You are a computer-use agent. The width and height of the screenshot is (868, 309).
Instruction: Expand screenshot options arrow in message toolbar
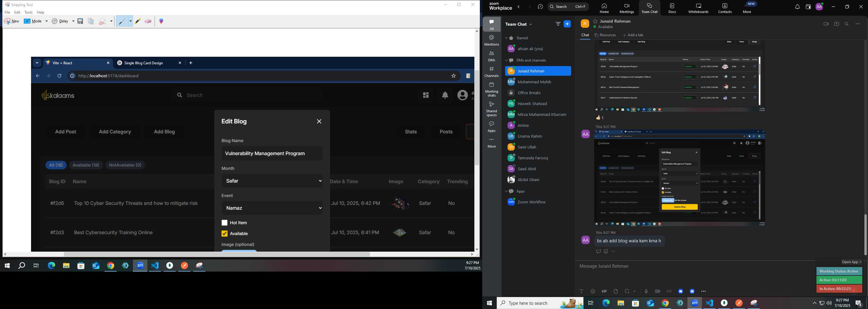coord(634,291)
